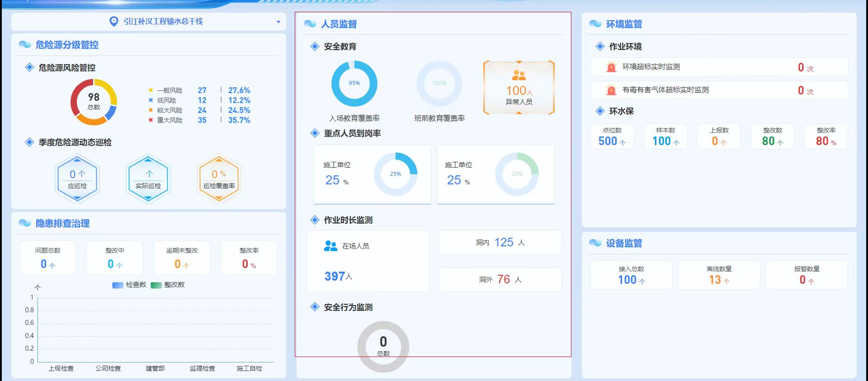
Task: Click the diamond icon beside 重点人员到岗率
Action: pos(315,133)
